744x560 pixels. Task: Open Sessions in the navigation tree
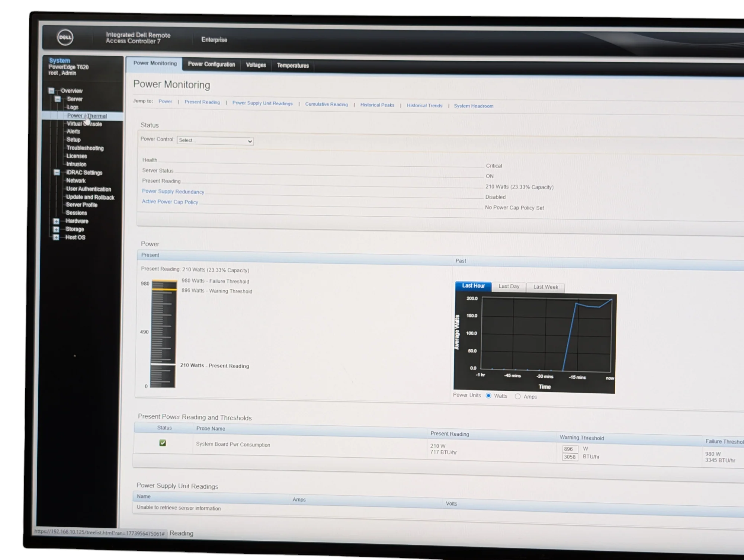76,213
